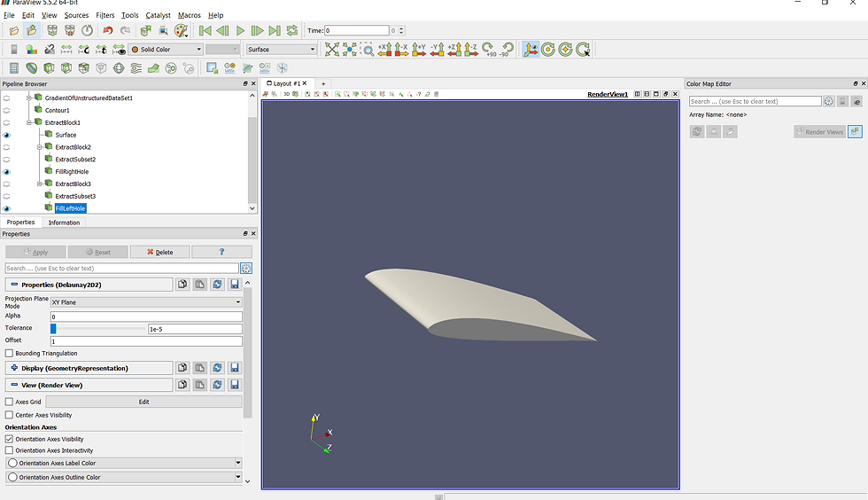The height and width of the screenshot is (500, 868).
Task: Adjust the Tolerance slider
Action: (x=98, y=329)
